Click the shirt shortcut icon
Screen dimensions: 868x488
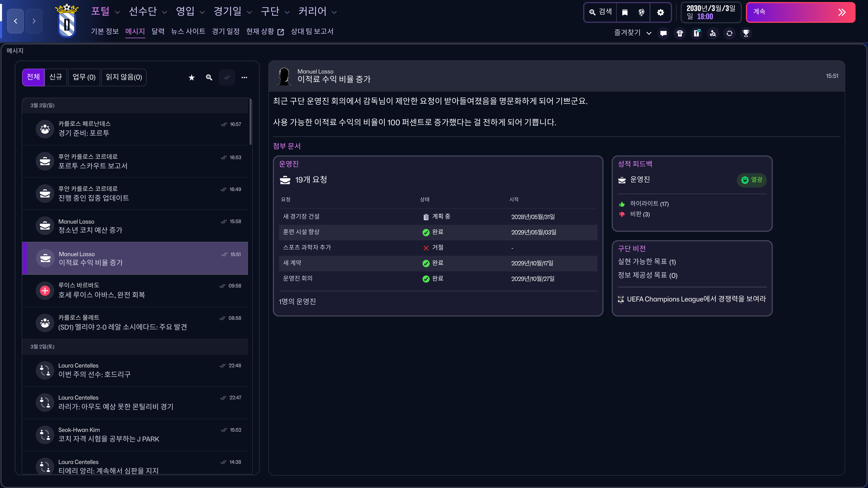coord(680,33)
